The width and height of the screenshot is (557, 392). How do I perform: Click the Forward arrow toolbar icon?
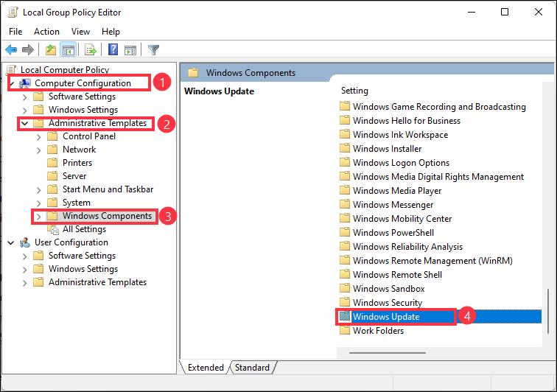[28, 50]
